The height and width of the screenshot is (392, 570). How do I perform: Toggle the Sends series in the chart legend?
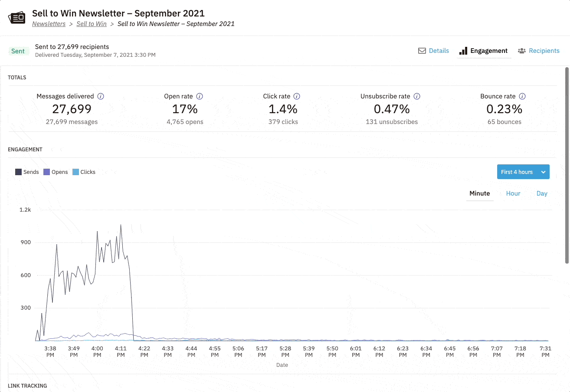[27, 172]
